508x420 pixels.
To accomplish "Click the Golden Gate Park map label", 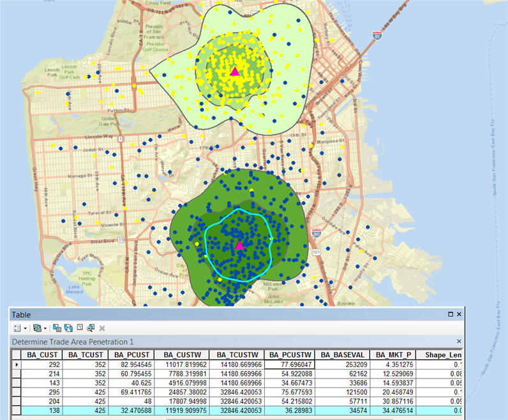I will tap(109, 121).
